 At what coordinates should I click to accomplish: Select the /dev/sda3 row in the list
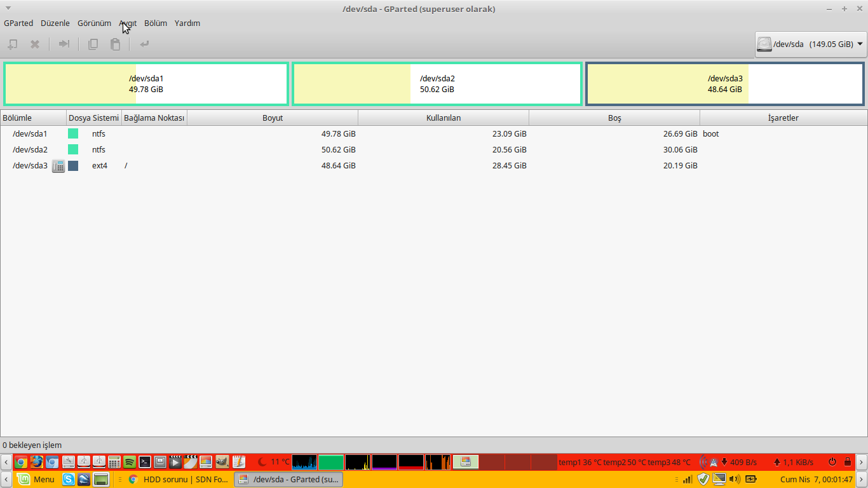pyautogui.click(x=434, y=165)
